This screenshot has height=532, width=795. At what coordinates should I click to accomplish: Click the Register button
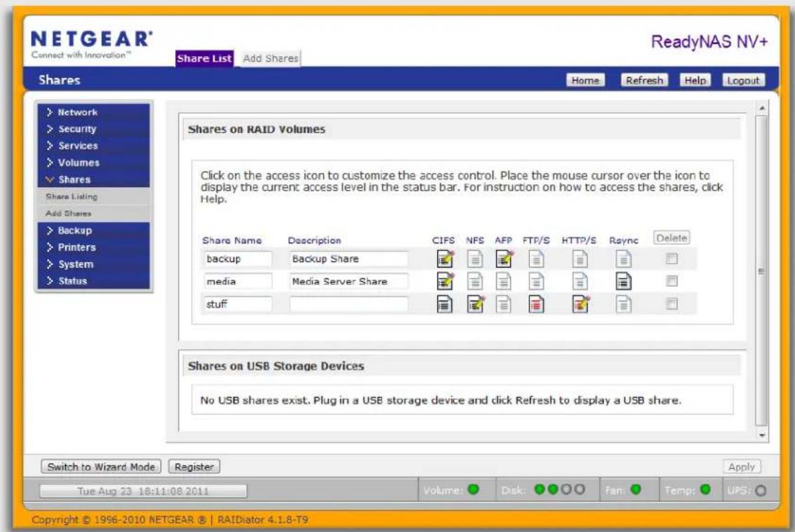click(193, 467)
